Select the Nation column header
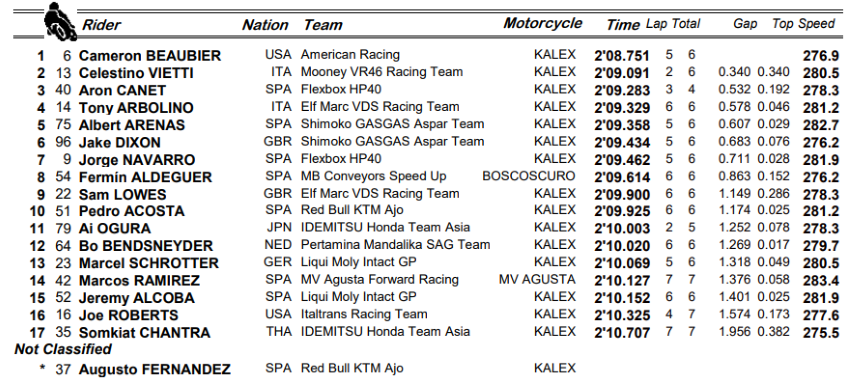The height and width of the screenshot is (389, 854). [265, 25]
